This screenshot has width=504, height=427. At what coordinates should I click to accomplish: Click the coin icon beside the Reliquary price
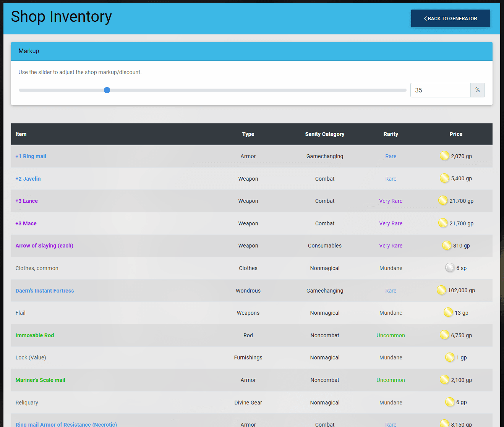click(450, 402)
